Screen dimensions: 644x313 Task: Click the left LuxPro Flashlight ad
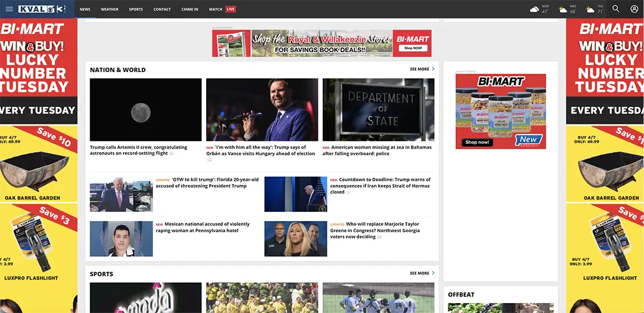pos(39,244)
